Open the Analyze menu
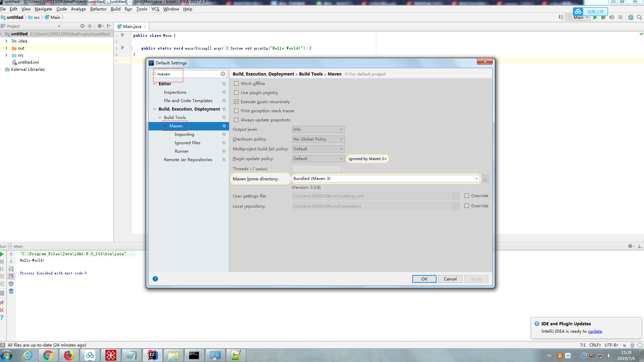This screenshot has height=362, width=644. [78, 9]
